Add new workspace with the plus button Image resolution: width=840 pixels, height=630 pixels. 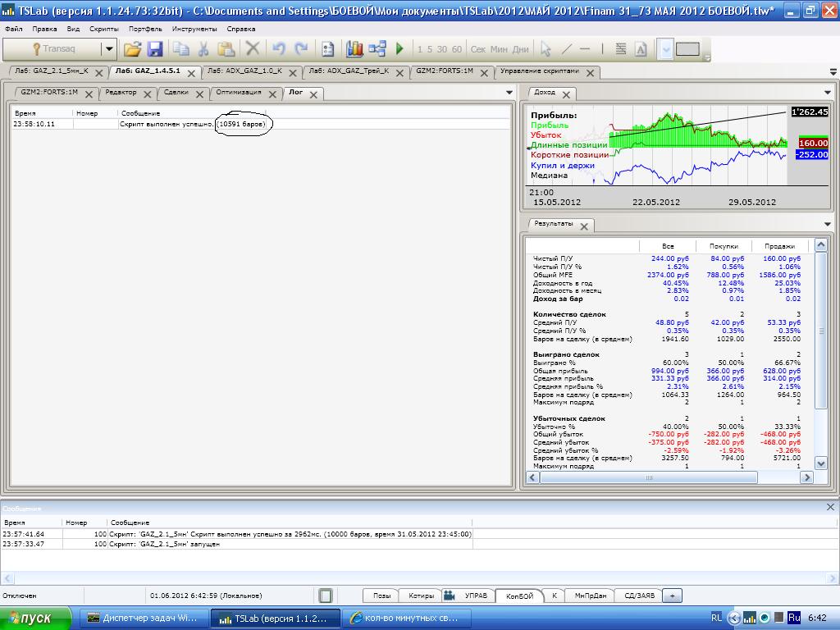coord(672,596)
